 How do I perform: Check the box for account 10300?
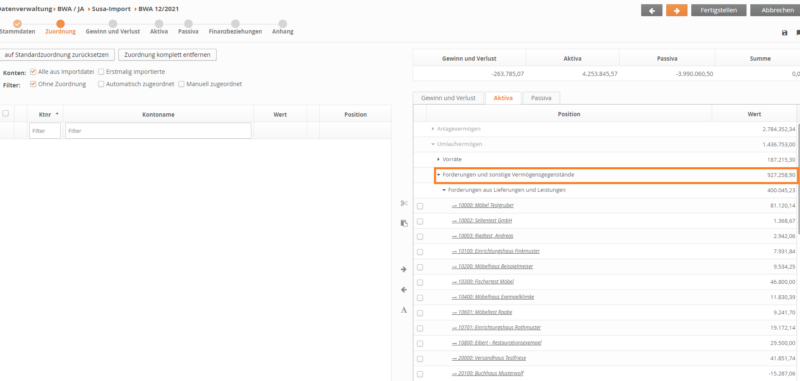(x=420, y=282)
